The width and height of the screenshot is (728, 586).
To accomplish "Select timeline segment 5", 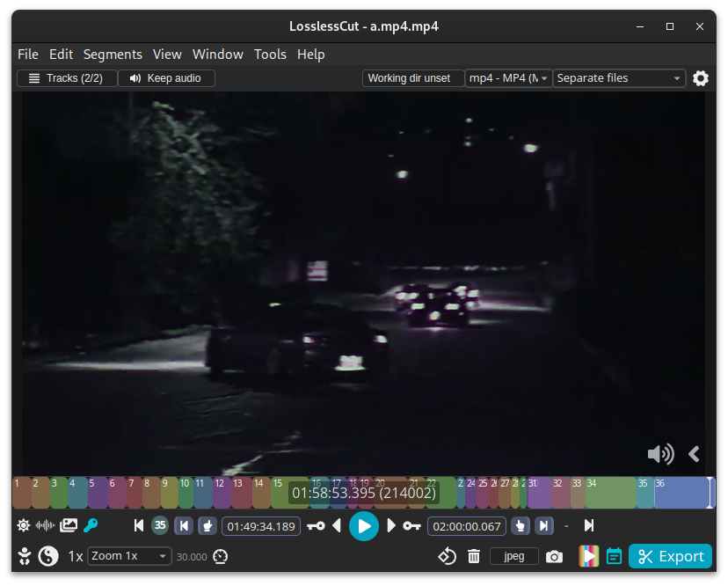I will pyautogui.click(x=98, y=493).
